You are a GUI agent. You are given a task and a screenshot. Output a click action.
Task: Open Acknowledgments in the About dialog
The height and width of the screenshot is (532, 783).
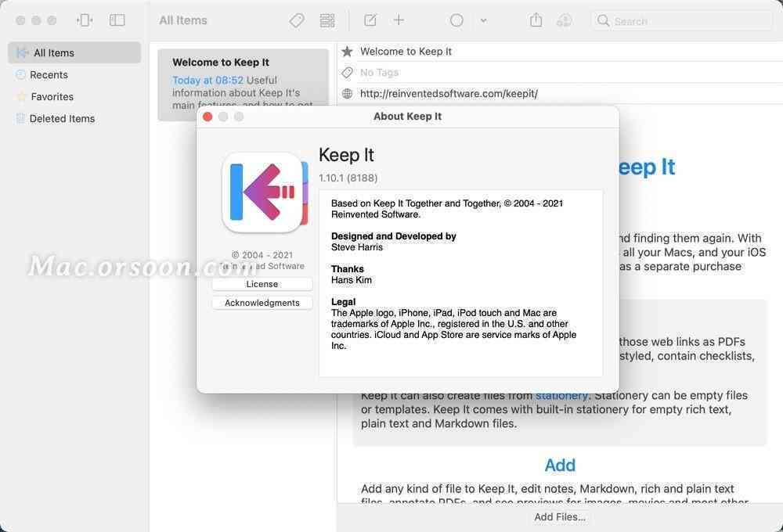click(x=262, y=303)
